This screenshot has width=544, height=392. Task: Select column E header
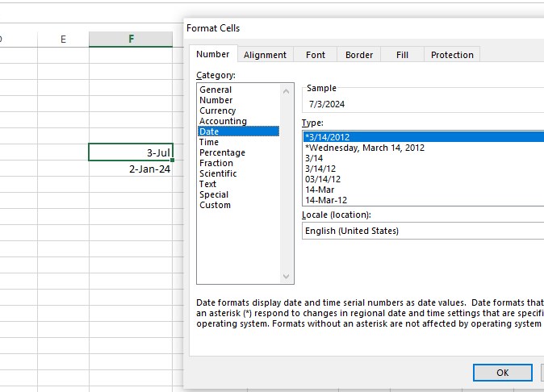[63, 39]
